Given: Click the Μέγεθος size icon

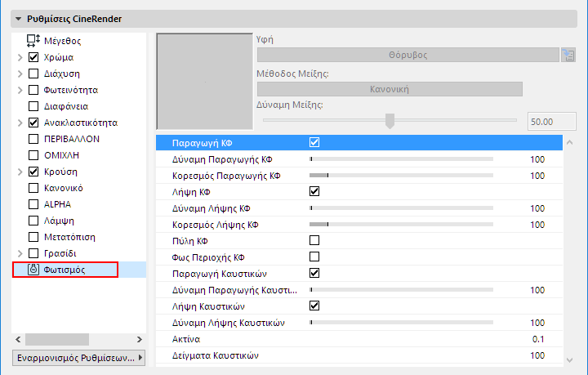Looking at the screenshot, I should coord(33,40).
